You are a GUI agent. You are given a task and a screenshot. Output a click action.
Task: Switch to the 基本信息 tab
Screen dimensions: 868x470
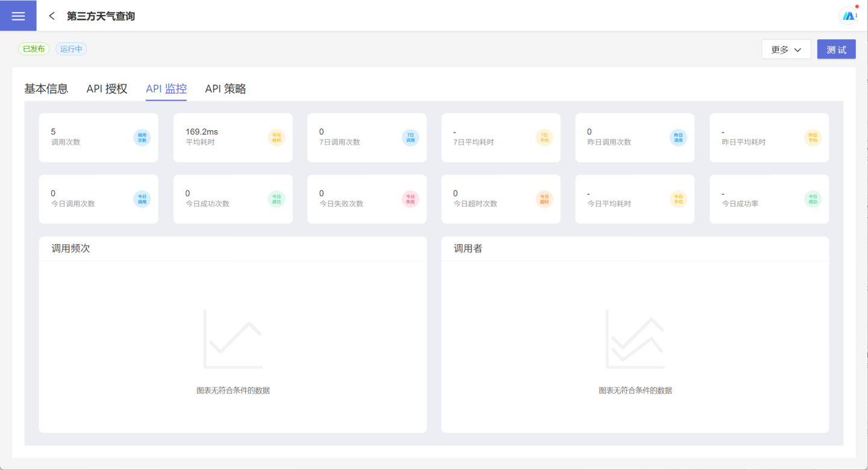tap(46, 89)
